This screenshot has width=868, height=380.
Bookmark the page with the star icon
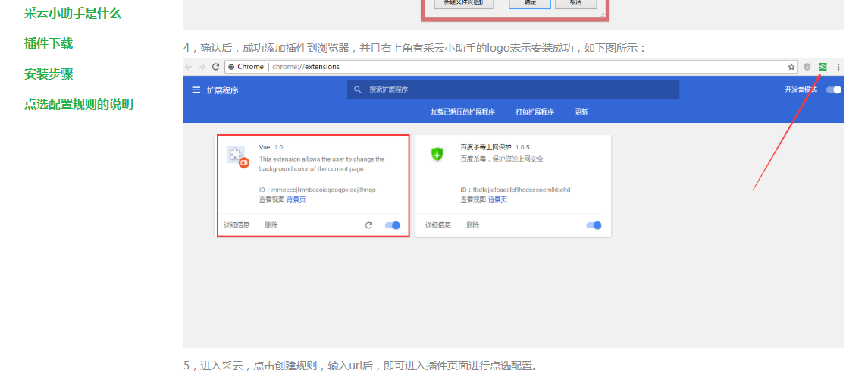pyautogui.click(x=791, y=67)
